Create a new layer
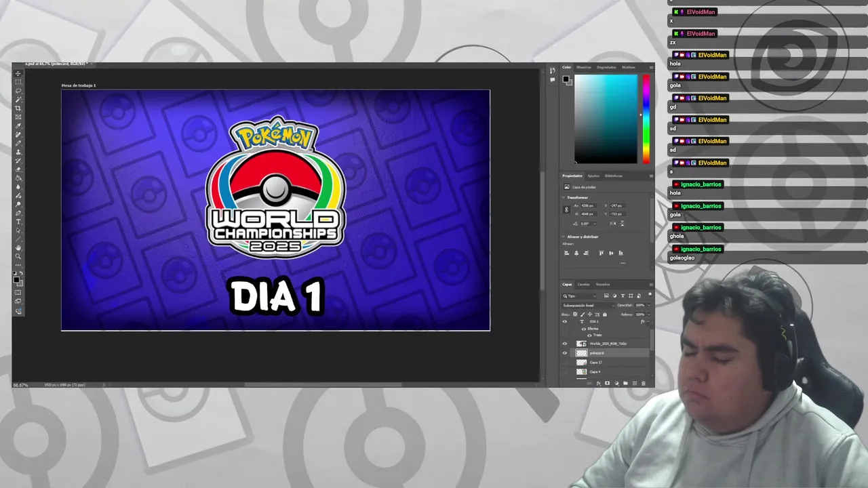 635,383
